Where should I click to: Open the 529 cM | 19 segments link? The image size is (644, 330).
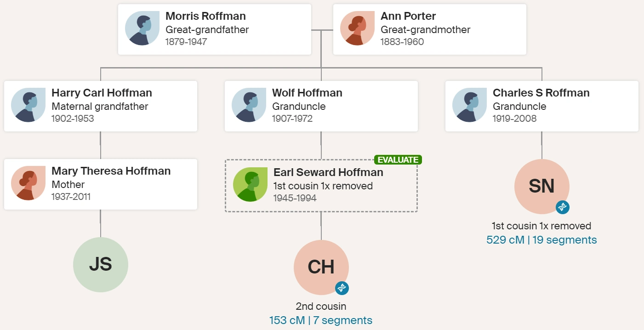click(x=541, y=240)
